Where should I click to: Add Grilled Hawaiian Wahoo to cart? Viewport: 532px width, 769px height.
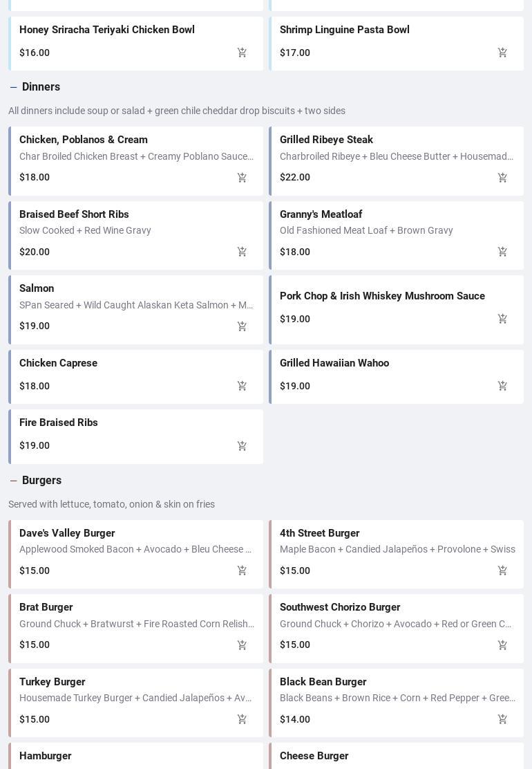tap(502, 386)
